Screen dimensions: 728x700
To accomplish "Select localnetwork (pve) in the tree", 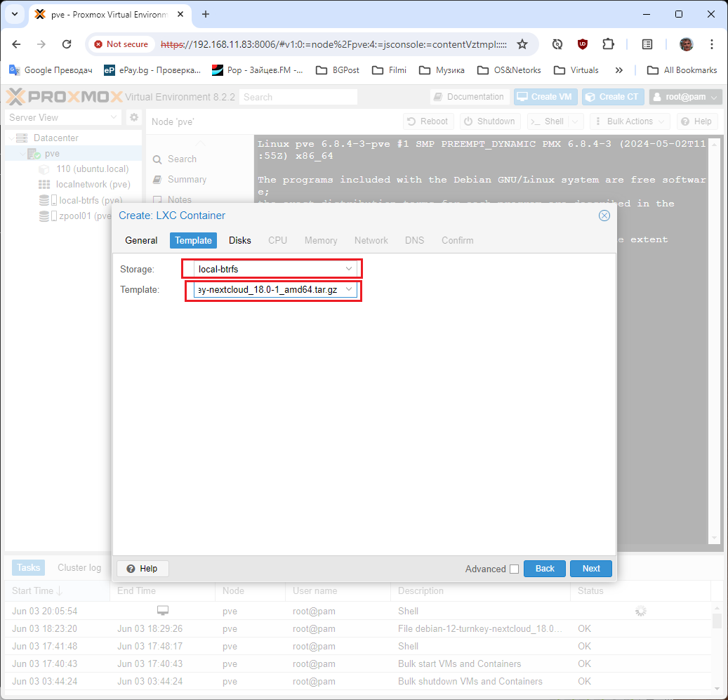I will [93, 184].
